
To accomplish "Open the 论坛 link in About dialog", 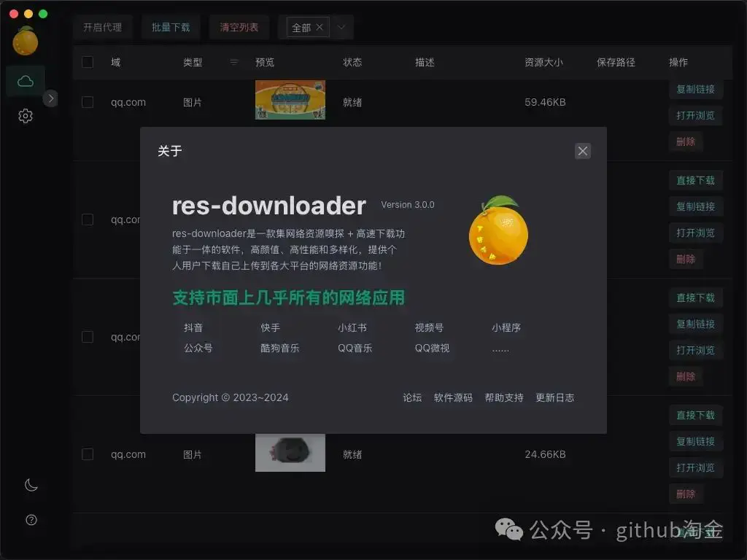I will (412, 397).
